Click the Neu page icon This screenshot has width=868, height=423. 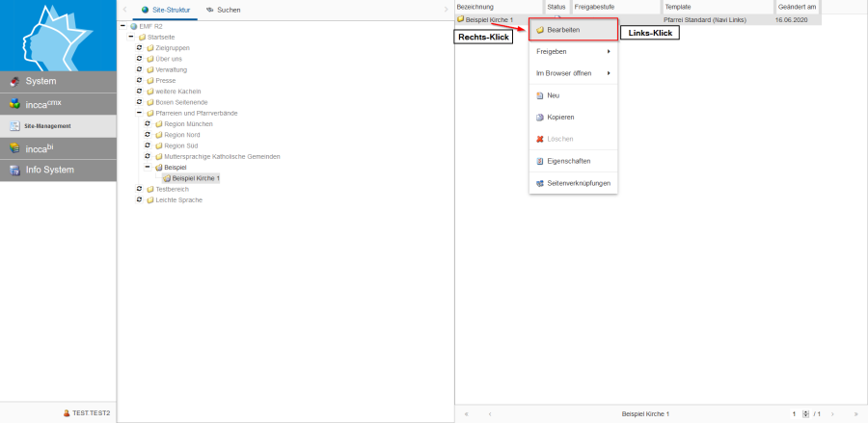pos(540,95)
